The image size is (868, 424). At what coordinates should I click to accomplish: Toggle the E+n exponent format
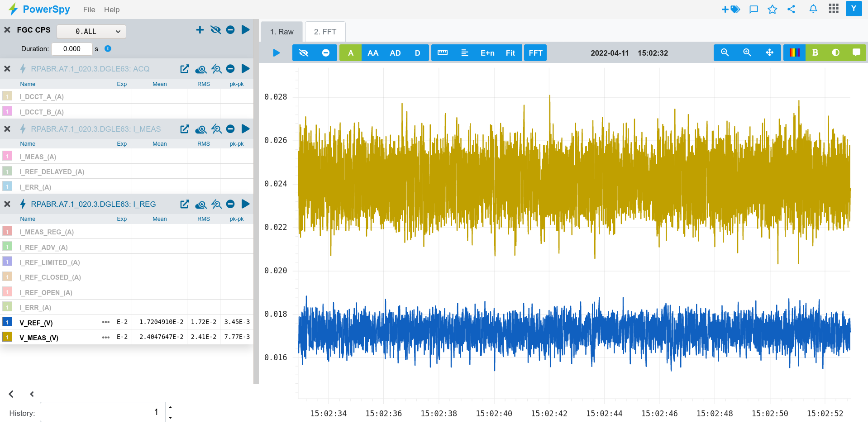click(x=487, y=53)
